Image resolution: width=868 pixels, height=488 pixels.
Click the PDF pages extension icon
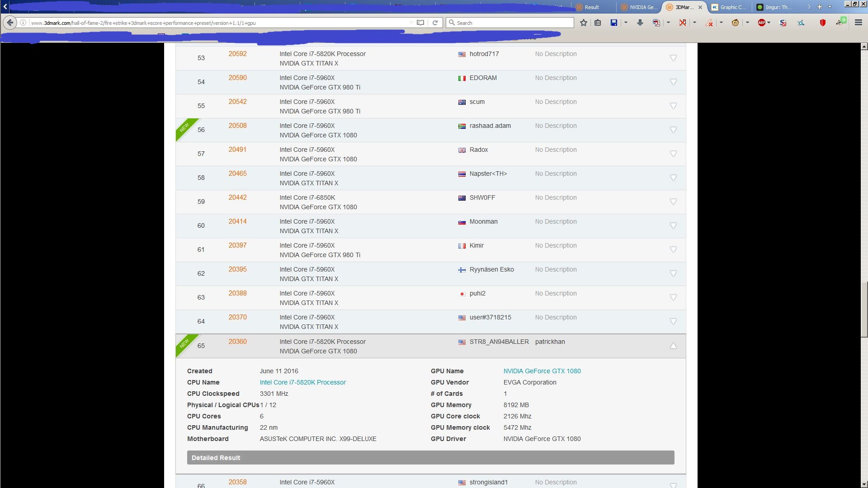(656, 23)
